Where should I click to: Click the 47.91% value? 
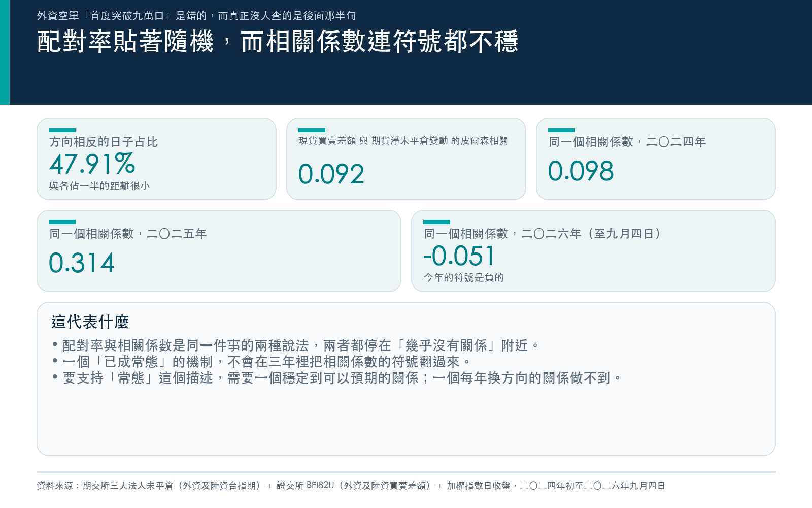pyautogui.click(x=92, y=164)
